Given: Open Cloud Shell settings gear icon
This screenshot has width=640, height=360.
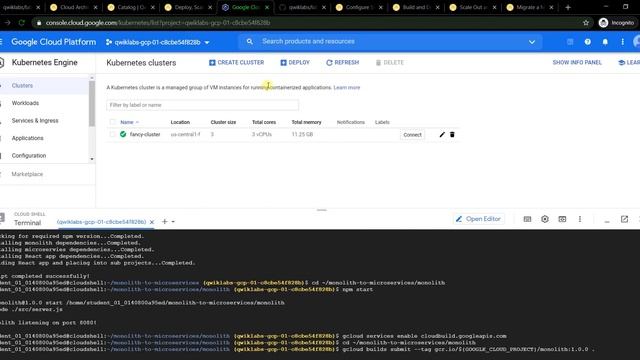Looking at the screenshot, I should 545,219.
